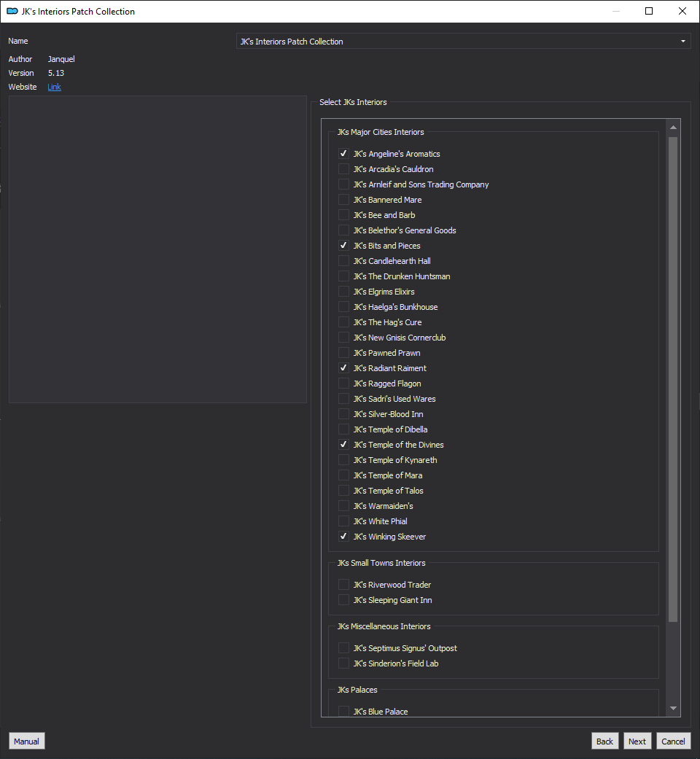The height and width of the screenshot is (759, 700).
Task: Select the JK's Interiors Patch Collection combo box
Action: tap(463, 41)
